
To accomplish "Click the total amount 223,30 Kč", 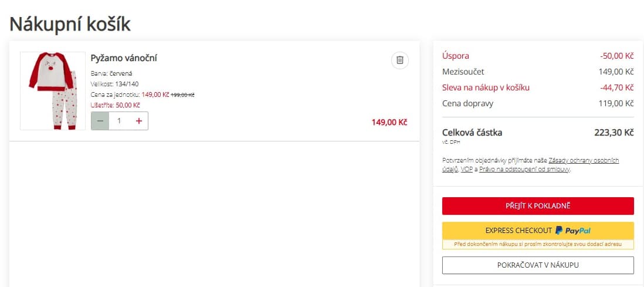I will [614, 133].
